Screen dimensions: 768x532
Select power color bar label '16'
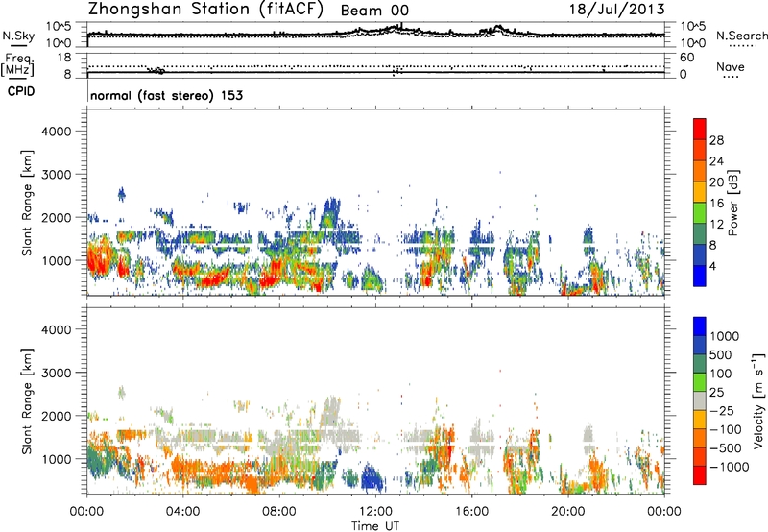(716, 204)
